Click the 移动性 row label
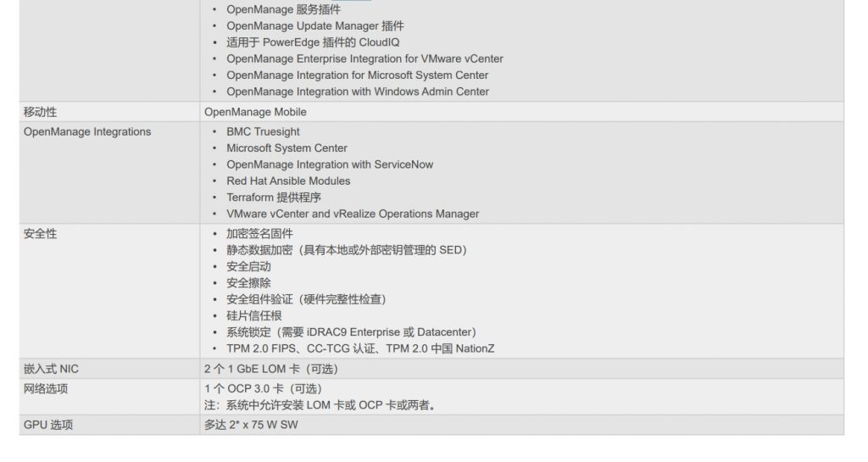Screen dimensions: 868x462 point(41,112)
